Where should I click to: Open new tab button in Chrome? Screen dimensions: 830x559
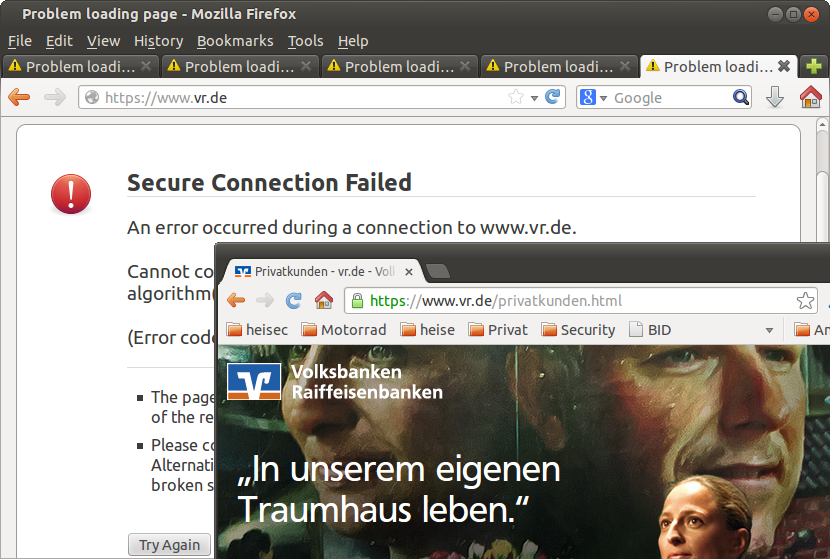438,271
